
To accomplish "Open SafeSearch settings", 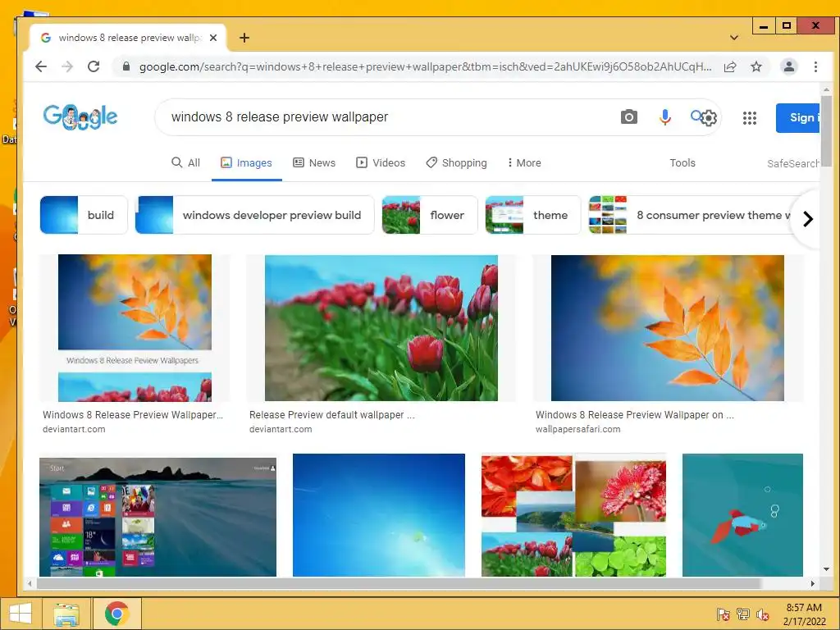I will (x=793, y=163).
